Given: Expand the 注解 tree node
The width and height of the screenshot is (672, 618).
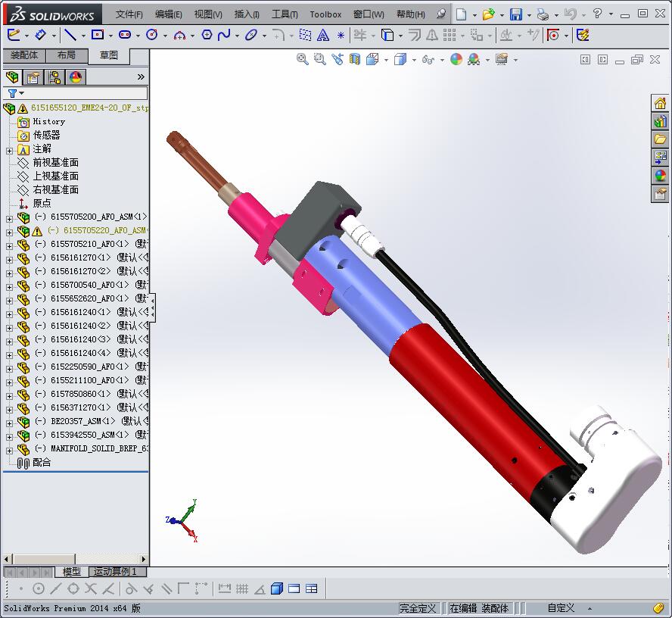Looking at the screenshot, I should [x=9, y=151].
